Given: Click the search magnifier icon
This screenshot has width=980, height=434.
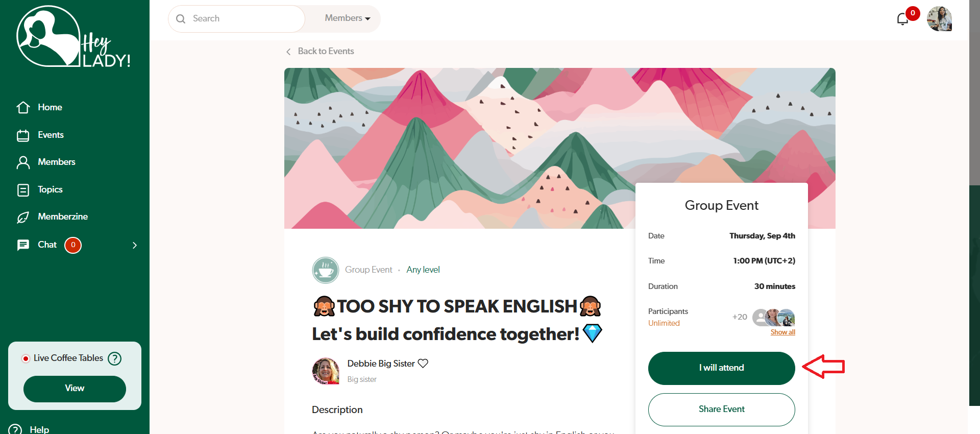Looking at the screenshot, I should click(x=181, y=19).
